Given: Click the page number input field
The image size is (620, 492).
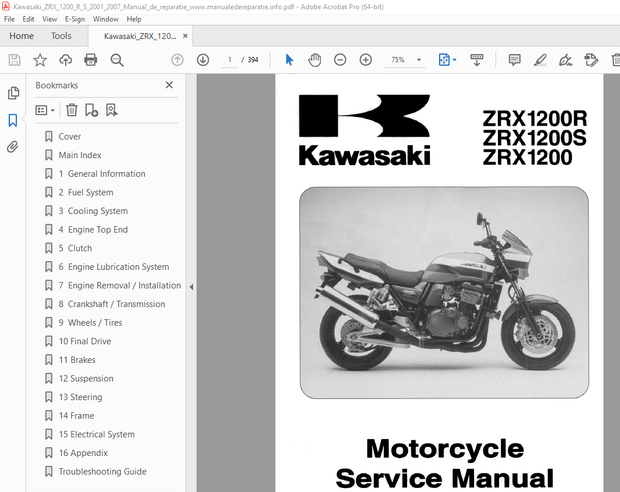Looking at the screenshot, I should coord(229,60).
